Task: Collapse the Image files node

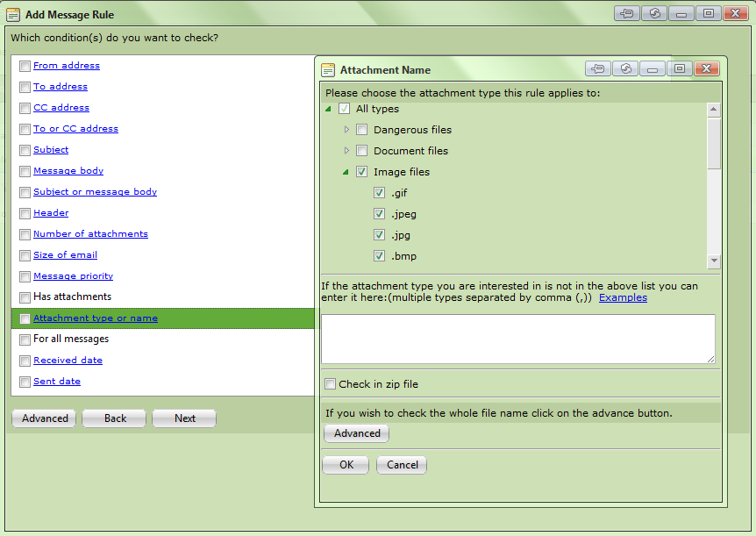Action: point(346,172)
